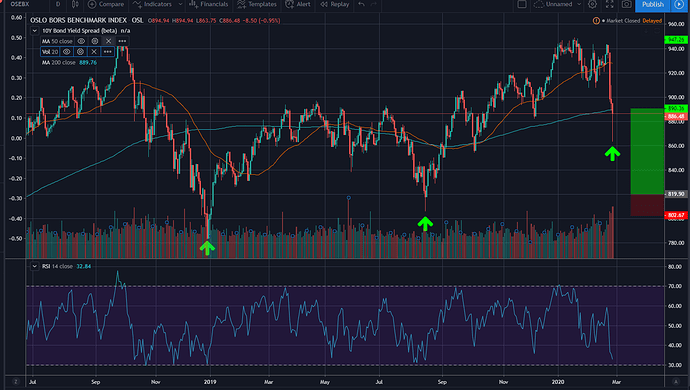Open the Financials menu
The image size is (690, 390).
(x=209, y=4)
